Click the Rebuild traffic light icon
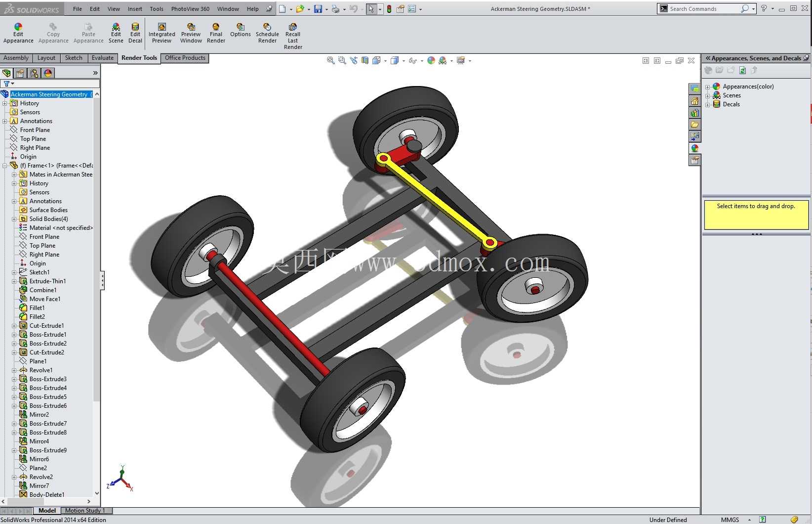Viewport: 812px width, 524px height. 389,9
